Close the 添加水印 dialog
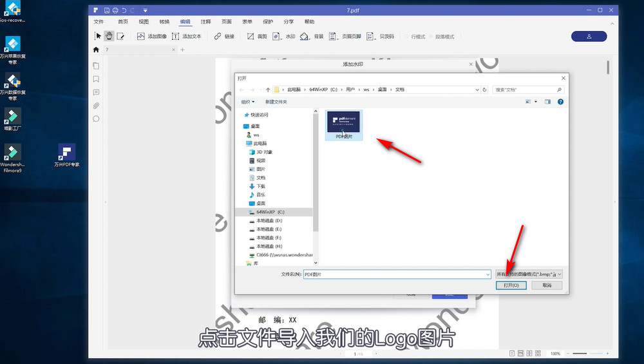The image size is (644, 364). point(471,64)
